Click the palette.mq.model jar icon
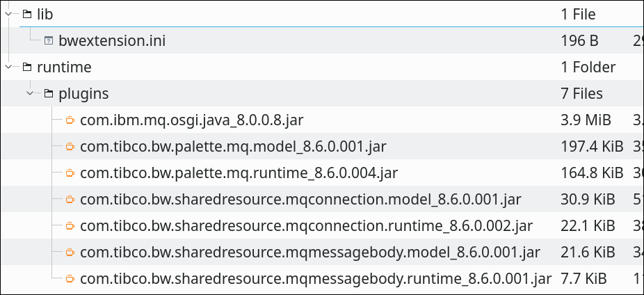The image size is (644, 295). [70, 146]
